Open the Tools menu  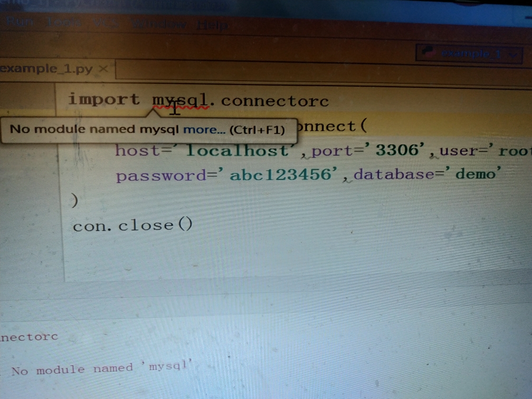(64, 22)
